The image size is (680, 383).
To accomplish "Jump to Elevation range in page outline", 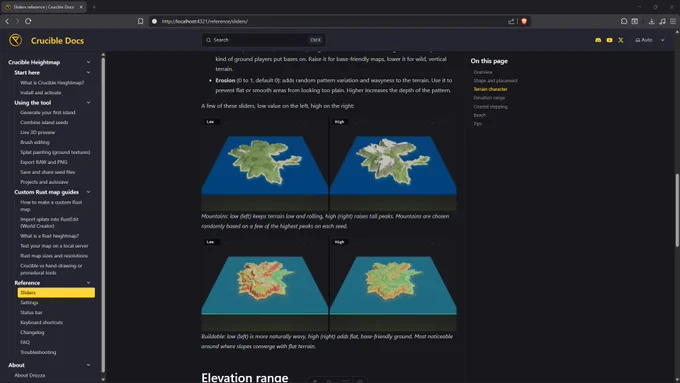I will coord(489,98).
